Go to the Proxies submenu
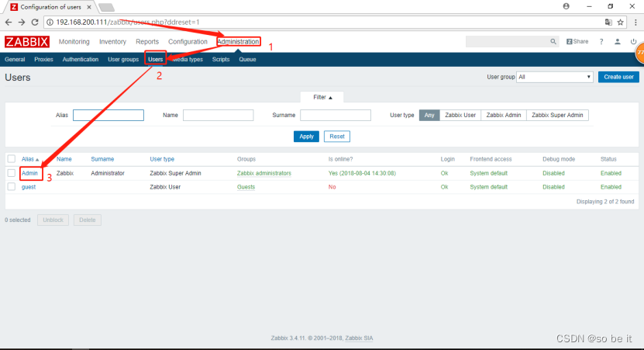Viewport: 644px width, 350px height. 43,60
